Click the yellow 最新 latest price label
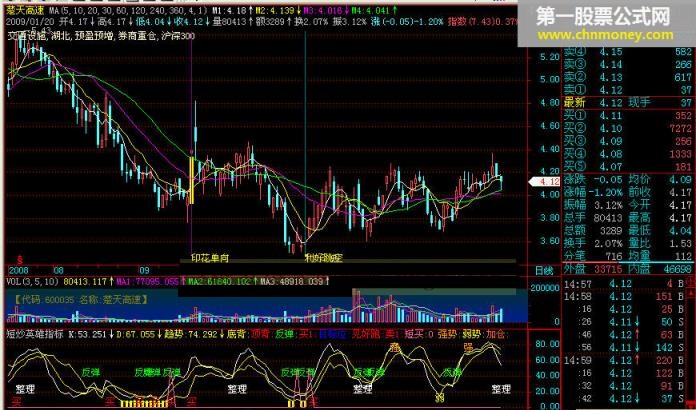The height and width of the screenshot is (410, 696). [x=574, y=103]
